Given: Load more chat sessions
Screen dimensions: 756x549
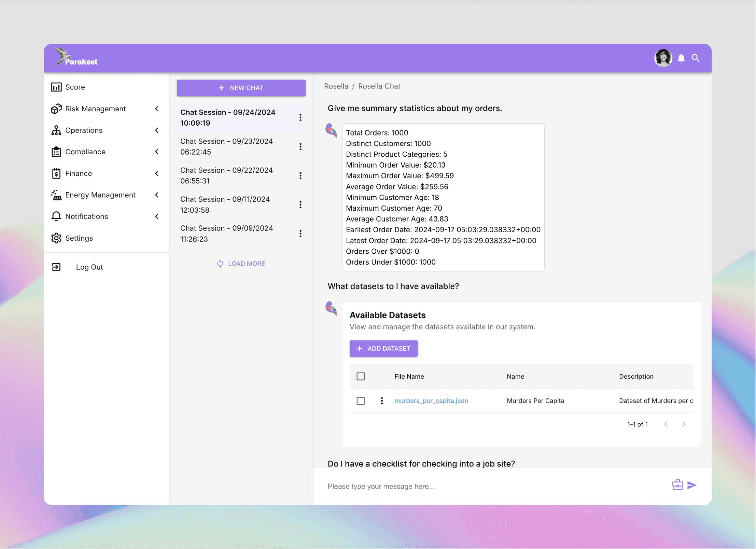Looking at the screenshot, I should (x=241, y=264).
